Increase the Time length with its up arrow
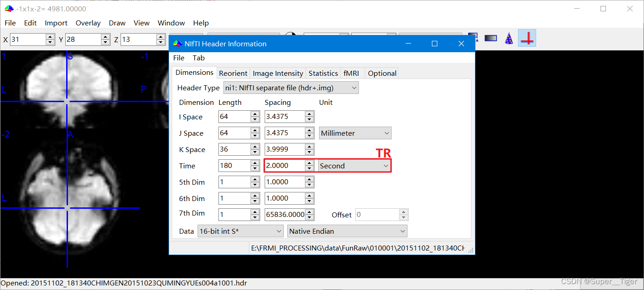This screenshot has height=290, width=644. pyautogui.click(x=255, y=163)
